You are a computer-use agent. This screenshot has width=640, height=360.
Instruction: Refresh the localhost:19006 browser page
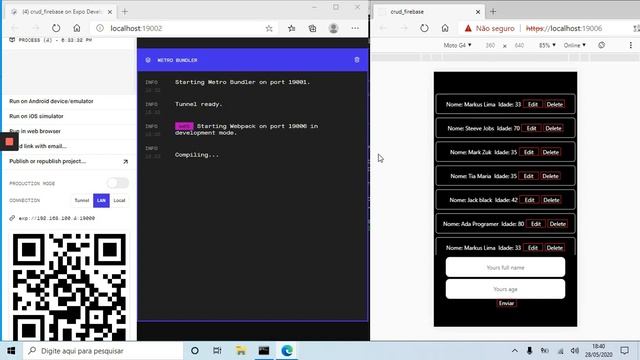click(424, 28)
